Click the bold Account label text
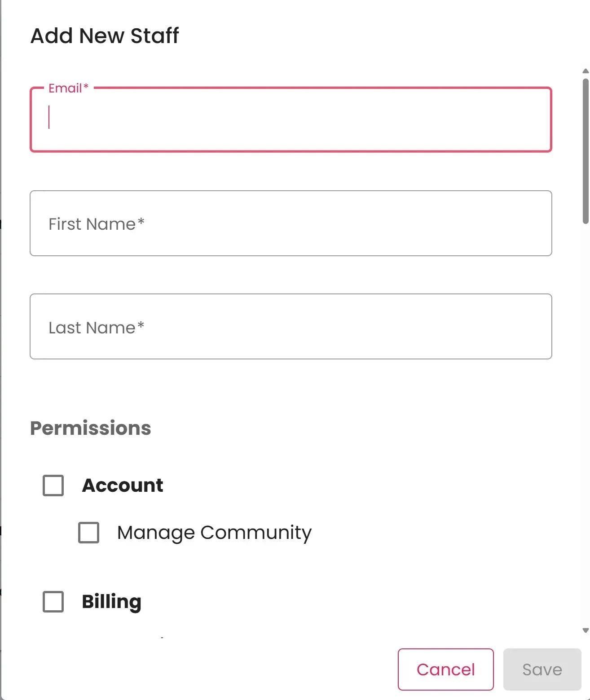The image size is (590, 700). (123, 486)
